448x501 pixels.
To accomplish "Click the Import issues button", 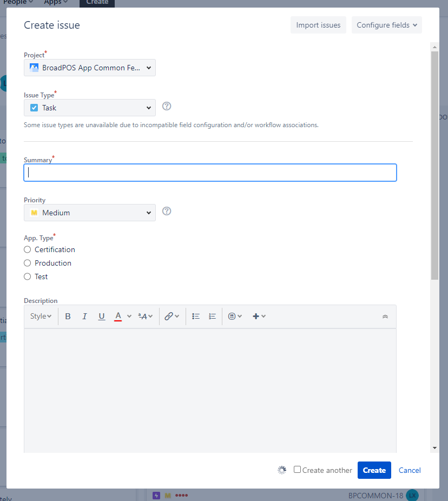I will [x=318, y=25].
